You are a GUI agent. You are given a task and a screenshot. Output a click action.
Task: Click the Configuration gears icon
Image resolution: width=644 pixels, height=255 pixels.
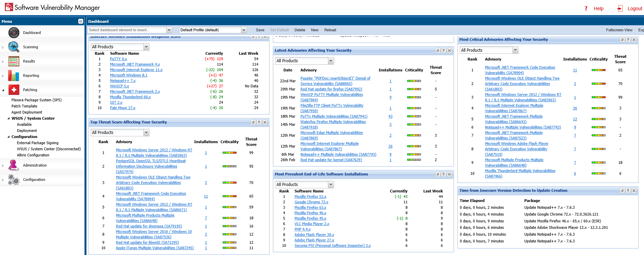14,180
